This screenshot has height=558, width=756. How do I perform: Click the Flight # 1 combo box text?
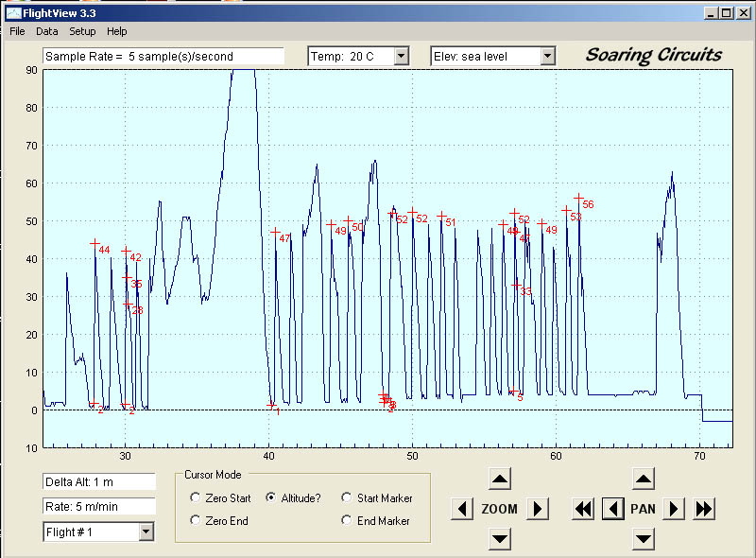coord(92,532)
